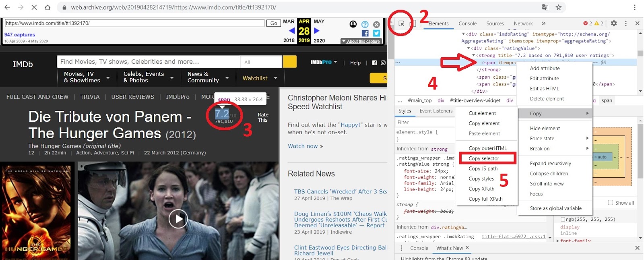Image resolution: width=644 pixels, height=260 pixels.
Task: Stop loading the page
Action: pyautogui.click(x=34, y=7)
